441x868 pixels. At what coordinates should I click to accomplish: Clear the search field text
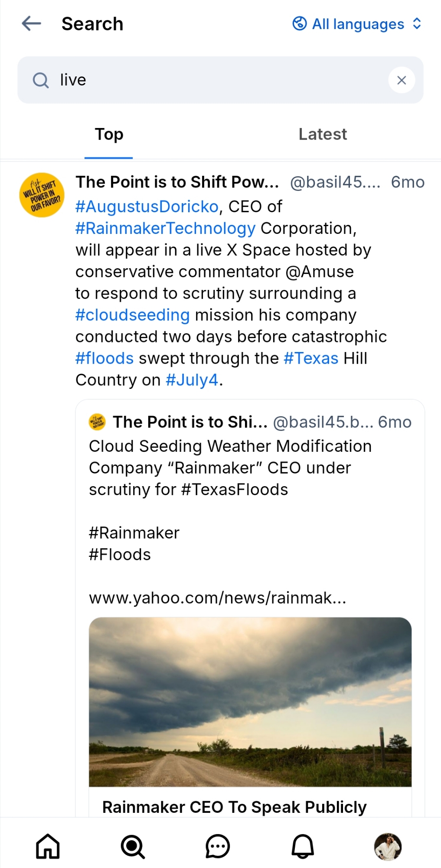401,80
